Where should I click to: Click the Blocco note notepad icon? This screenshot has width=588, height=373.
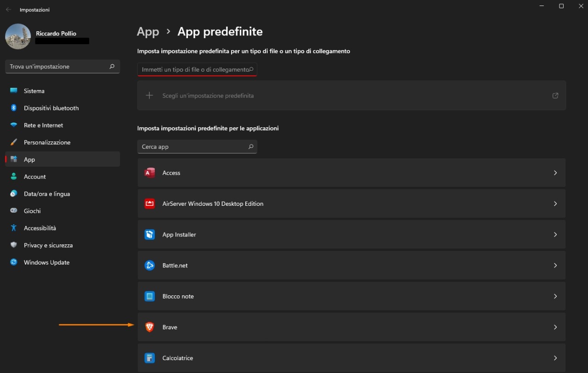(150, 296)
